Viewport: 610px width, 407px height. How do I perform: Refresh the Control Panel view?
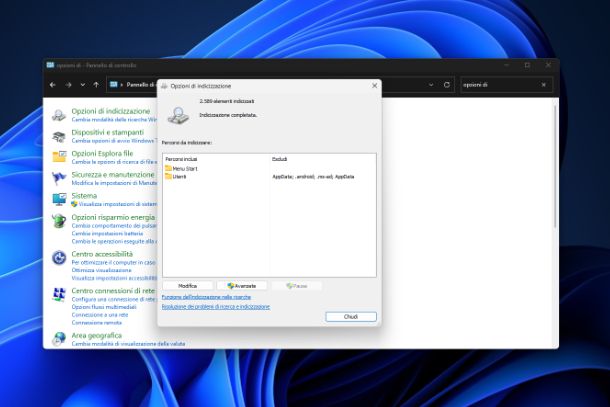click(x=447, y=85)
